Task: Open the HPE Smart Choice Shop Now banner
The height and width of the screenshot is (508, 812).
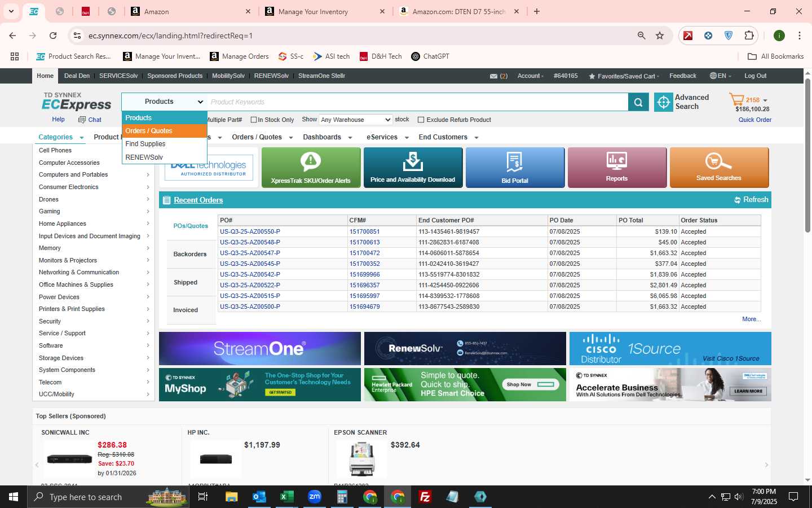Action: (x=465, y=385)
